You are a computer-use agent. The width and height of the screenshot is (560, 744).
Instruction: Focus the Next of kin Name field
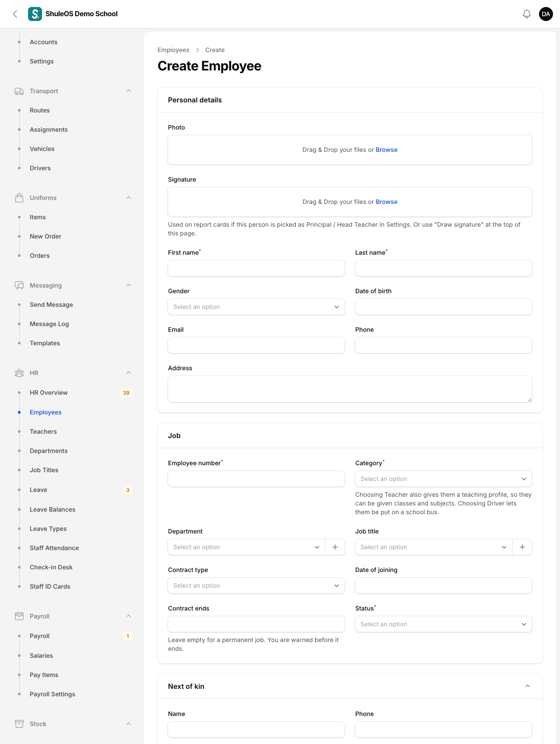[x=256, y=730]
